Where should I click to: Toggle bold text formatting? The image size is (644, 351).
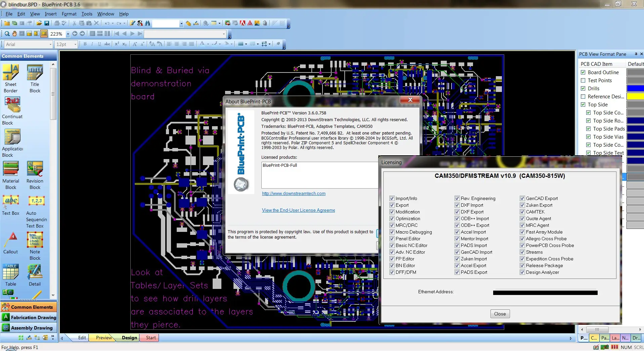tap(85, 44)
